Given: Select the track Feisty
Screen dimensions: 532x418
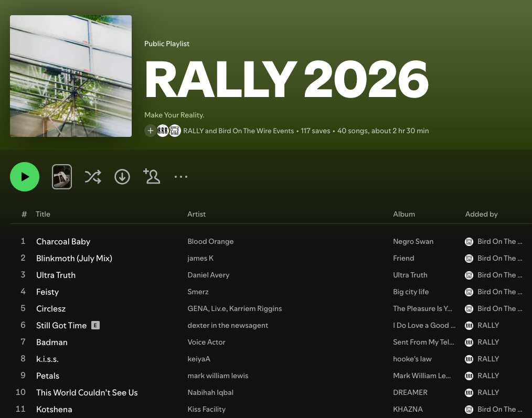Looking at the screenshot, I should (x=48, y=292).
